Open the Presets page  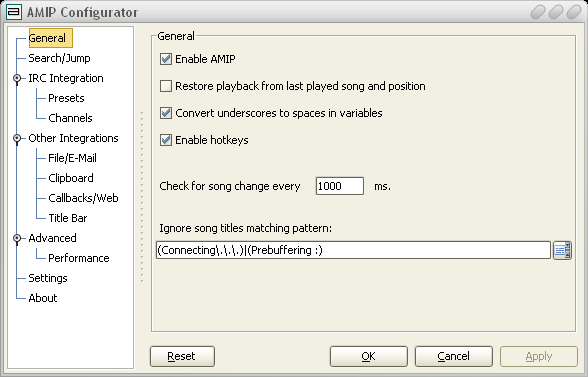[66, 98]
